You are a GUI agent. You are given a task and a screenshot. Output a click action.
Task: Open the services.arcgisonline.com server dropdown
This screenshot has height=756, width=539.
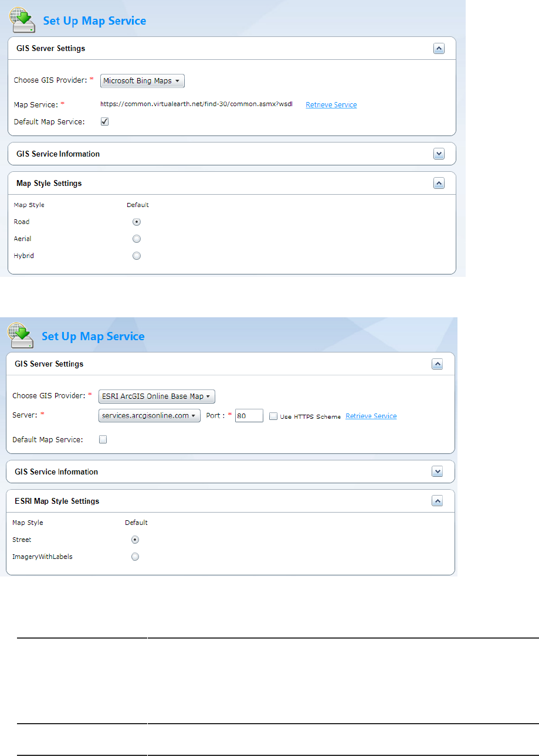point(149,416)
